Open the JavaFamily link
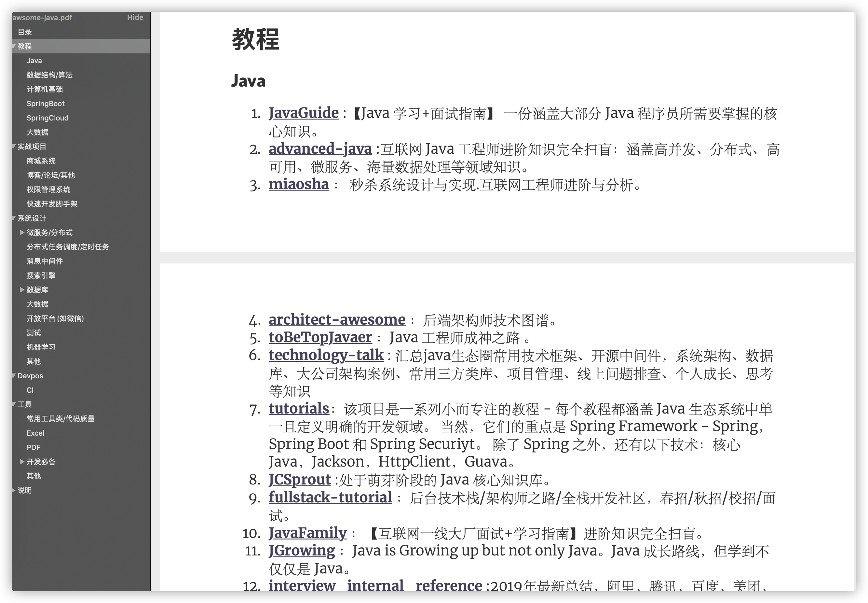The image size is (868, 603). (x=307, y=533)
